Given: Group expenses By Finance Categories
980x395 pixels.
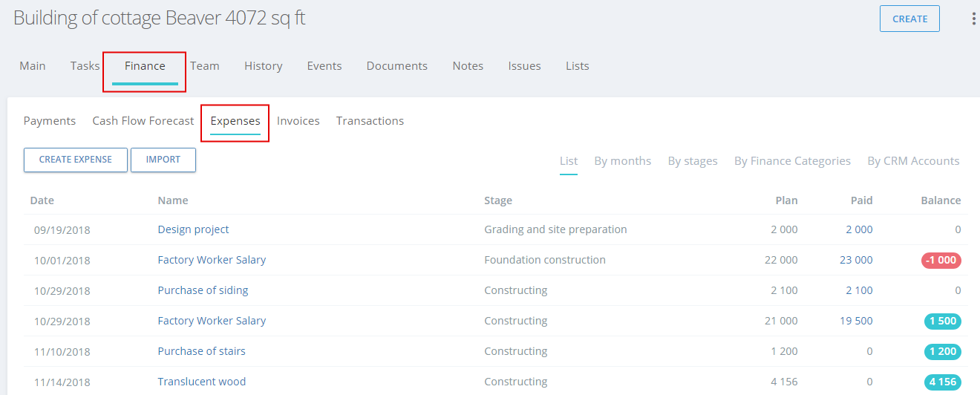Looking at the screenshot, I should coord(792,161).
